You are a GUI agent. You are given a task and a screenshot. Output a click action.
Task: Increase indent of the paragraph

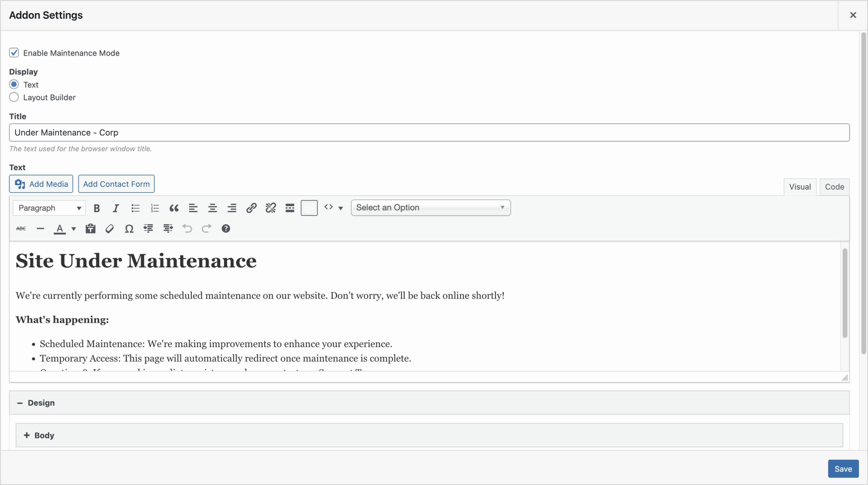[x=168, y=229]
